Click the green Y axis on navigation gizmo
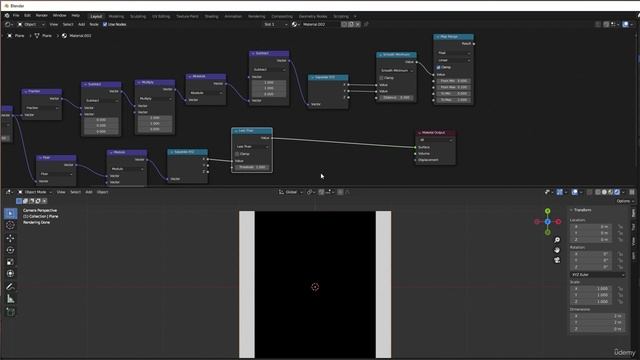The width and height of the screenshot is (640, 360). pos(548,211)
